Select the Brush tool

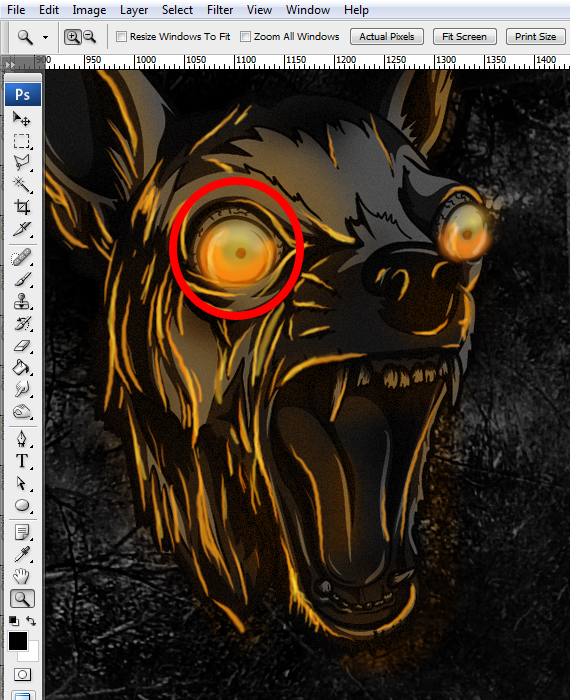(21, 279)
